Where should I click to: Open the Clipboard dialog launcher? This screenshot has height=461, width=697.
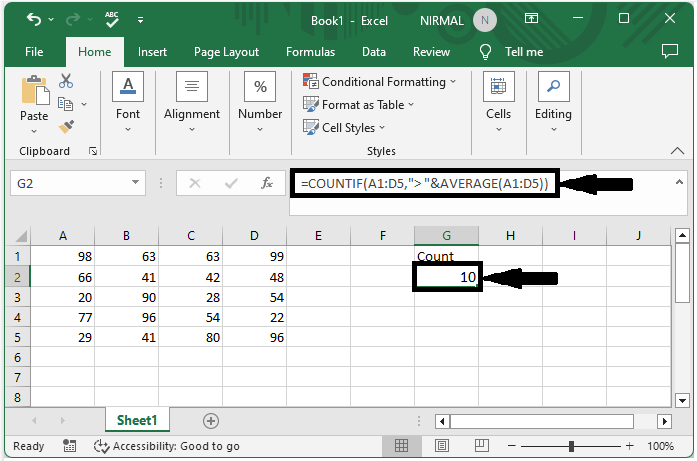pos(93,152)
